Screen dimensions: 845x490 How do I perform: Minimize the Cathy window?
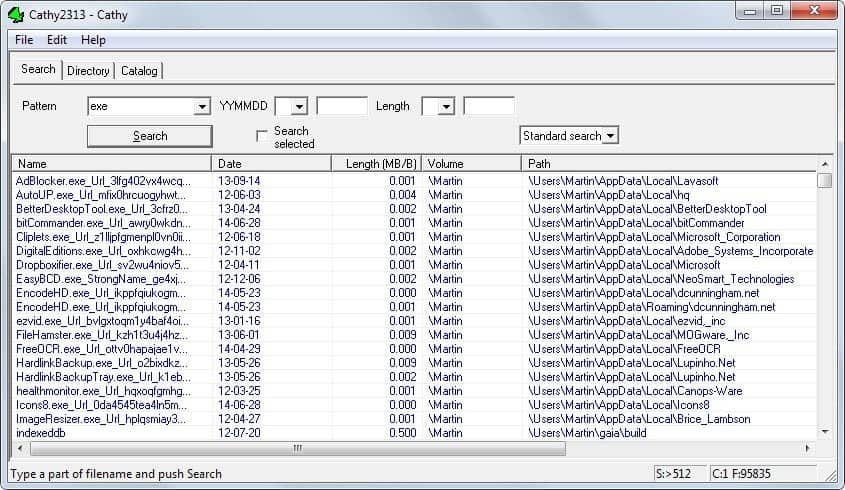pos(750,11)
